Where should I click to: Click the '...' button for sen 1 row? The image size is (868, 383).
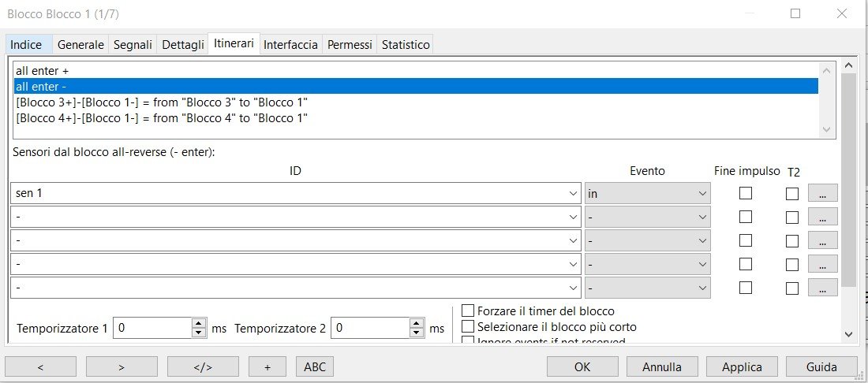822,194
